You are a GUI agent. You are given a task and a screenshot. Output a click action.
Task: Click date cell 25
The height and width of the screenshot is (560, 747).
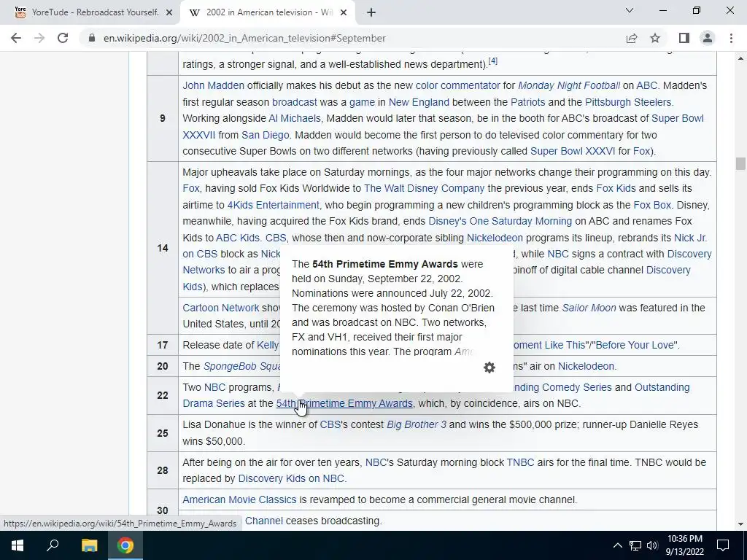(163, 433)
